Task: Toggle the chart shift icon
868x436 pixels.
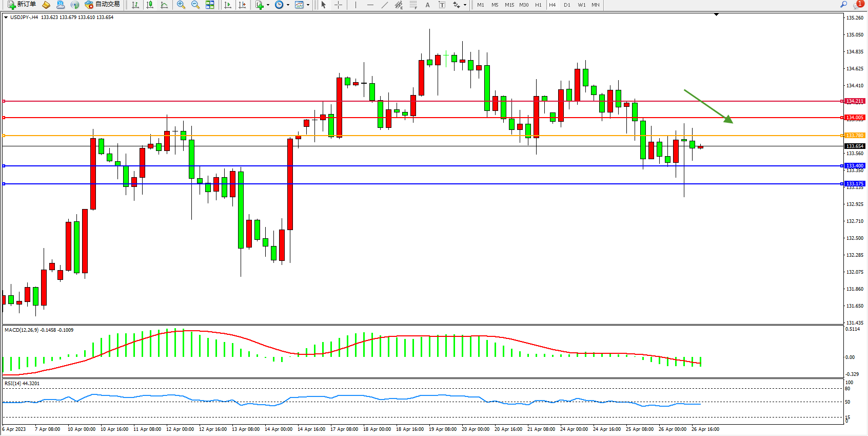Action: tap(242, 5)
